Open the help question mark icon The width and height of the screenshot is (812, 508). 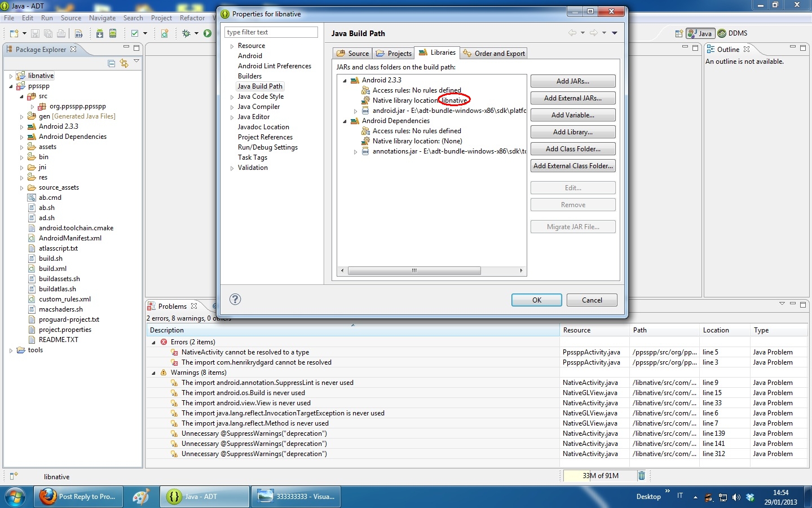[235, 299]
